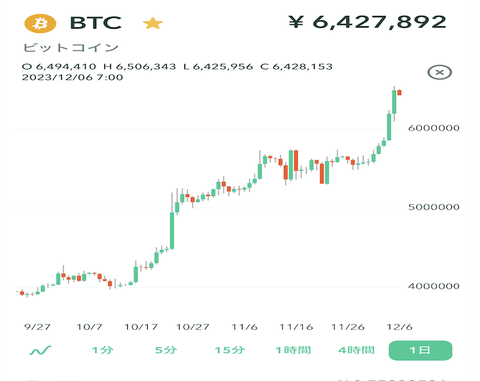Select the 1分 timeframe

[103, 350]
